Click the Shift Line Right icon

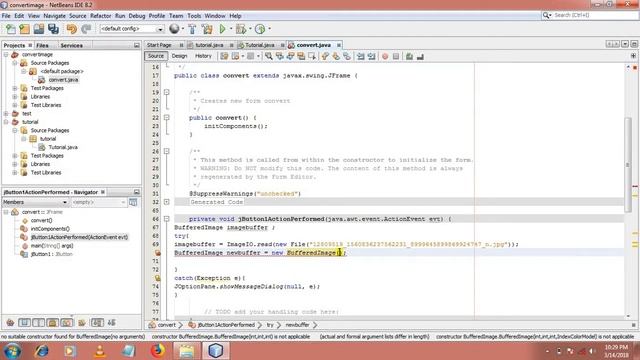point(371,56)
